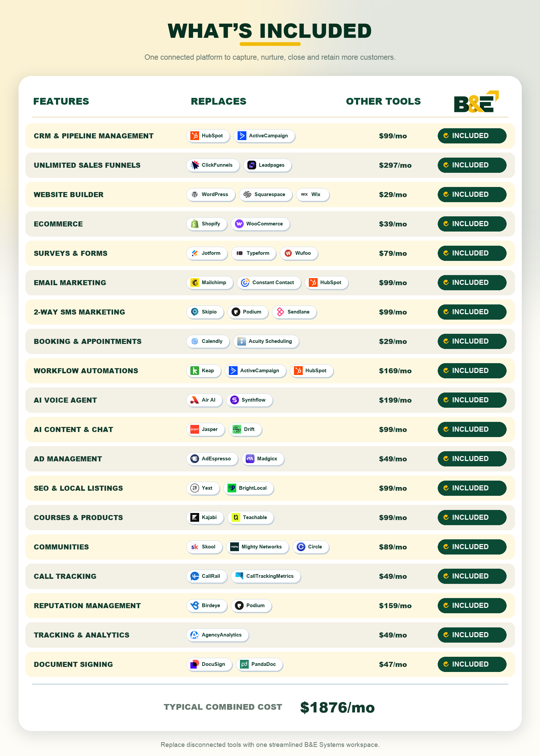Screen dimensions: 540x756
Task: Click the Jotform pencil icon
Action: click(195, 253)
